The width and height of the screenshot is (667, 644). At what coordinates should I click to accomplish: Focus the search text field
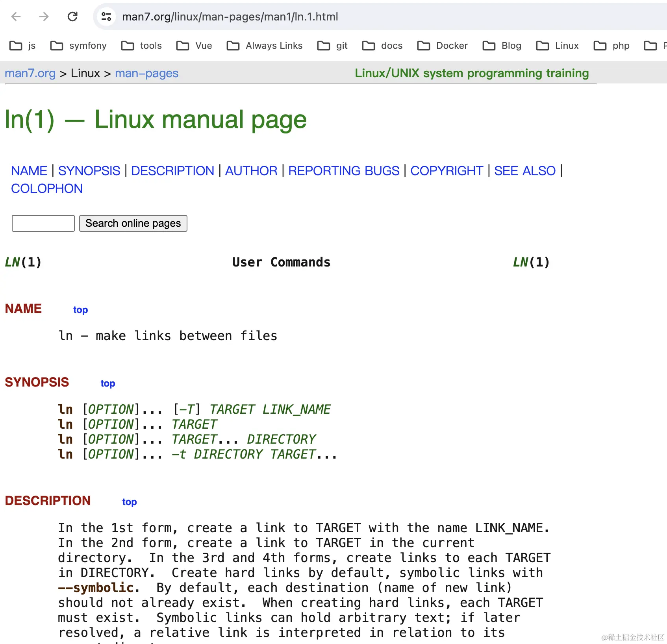point(43,223)
